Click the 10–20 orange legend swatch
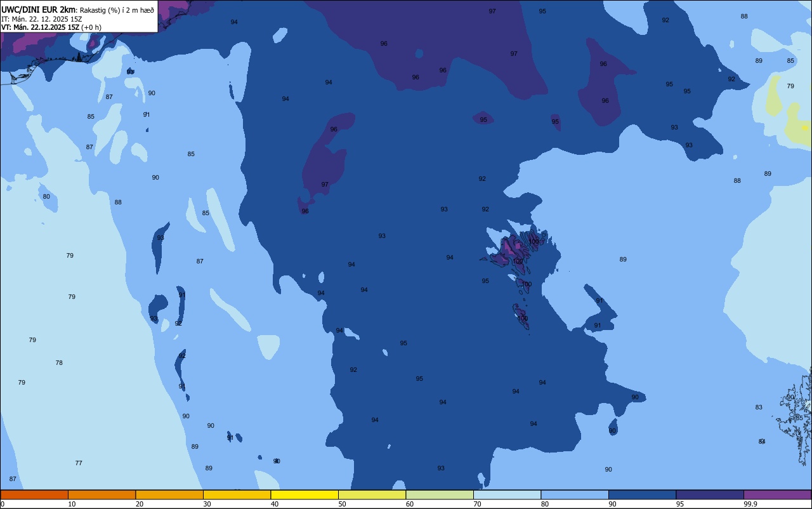The image size is (812, 509). (x=101, y=494)
